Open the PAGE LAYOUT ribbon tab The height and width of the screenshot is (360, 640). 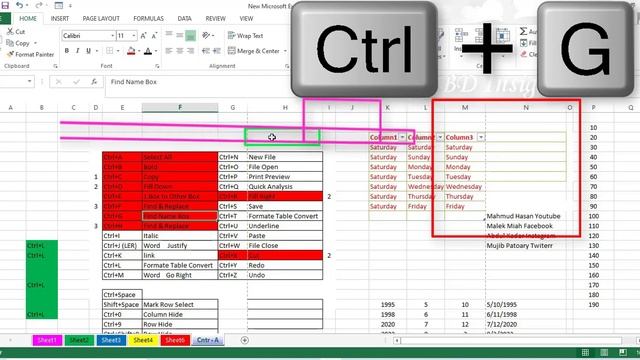[101, 18]
